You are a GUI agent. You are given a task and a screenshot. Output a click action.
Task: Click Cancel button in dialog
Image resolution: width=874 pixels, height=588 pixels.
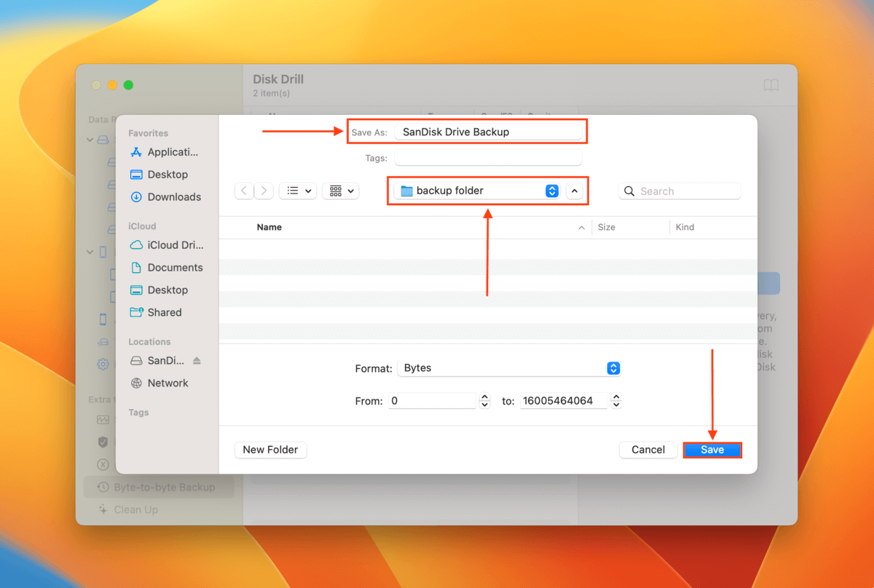[648, 450]
